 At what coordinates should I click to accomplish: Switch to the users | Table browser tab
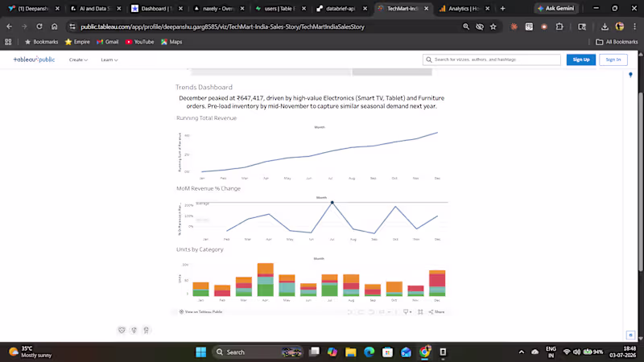click(x=279, y=8)
